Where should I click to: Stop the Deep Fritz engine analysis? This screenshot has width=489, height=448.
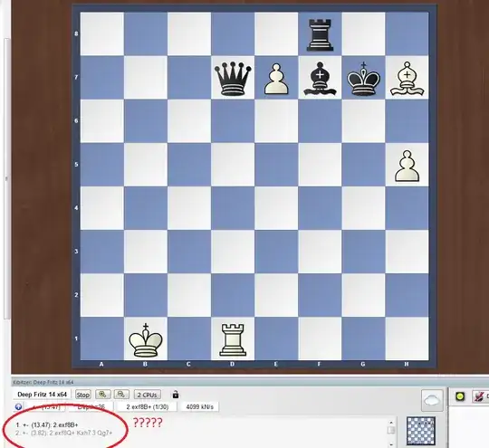(83, 395)
